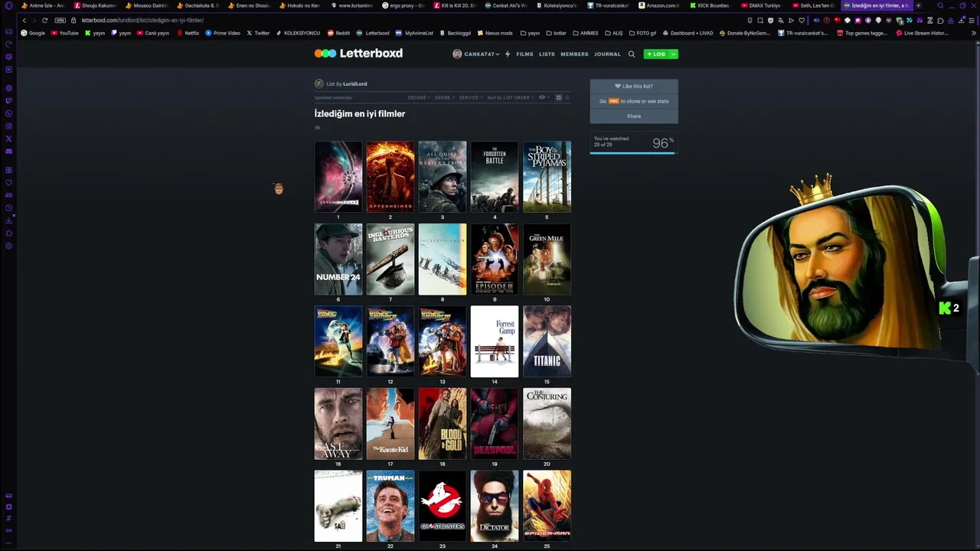Click the green + LOG button
This screenshot has height=551, width=980.
click(x=656, y=54)
